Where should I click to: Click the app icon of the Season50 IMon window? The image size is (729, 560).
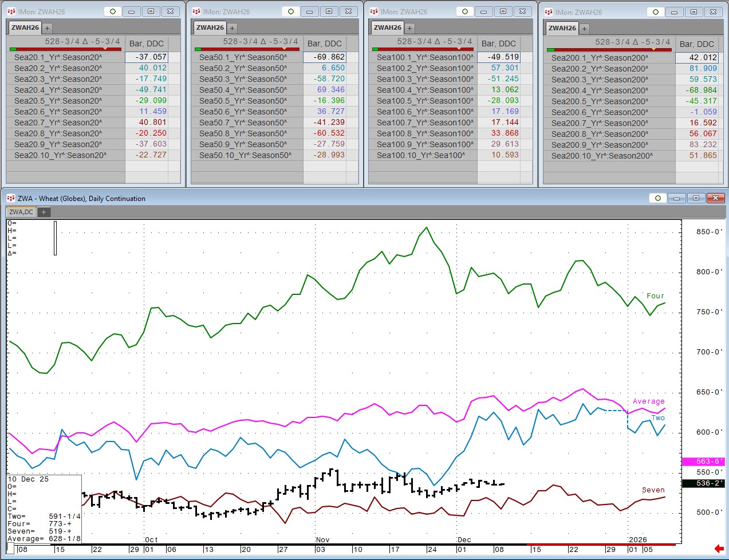click(196, 11)
